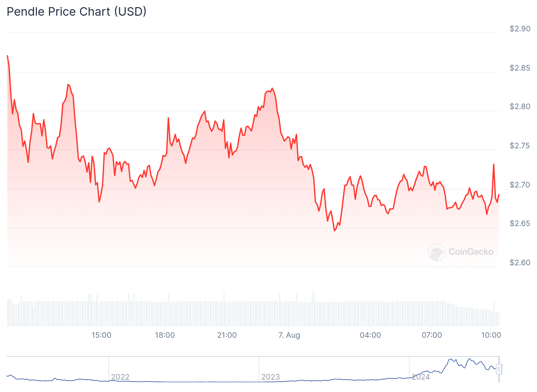
Task: Click the 2024 marker in navigator
Action: click(x=421, y=377)
